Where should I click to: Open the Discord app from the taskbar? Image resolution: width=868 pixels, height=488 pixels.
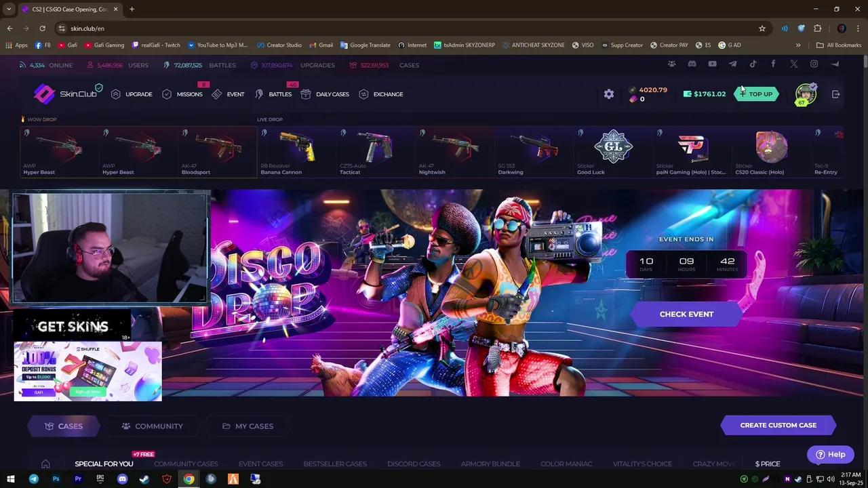point(122,479)
